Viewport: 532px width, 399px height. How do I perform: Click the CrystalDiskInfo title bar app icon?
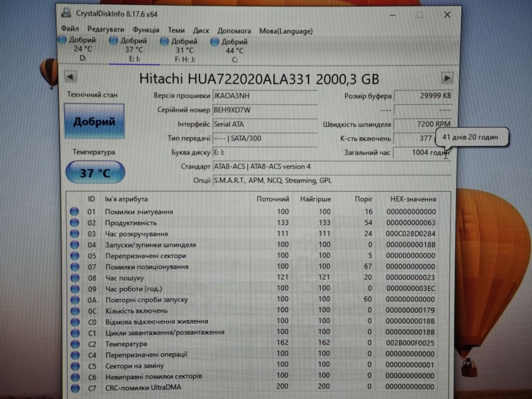pos(66,13)
